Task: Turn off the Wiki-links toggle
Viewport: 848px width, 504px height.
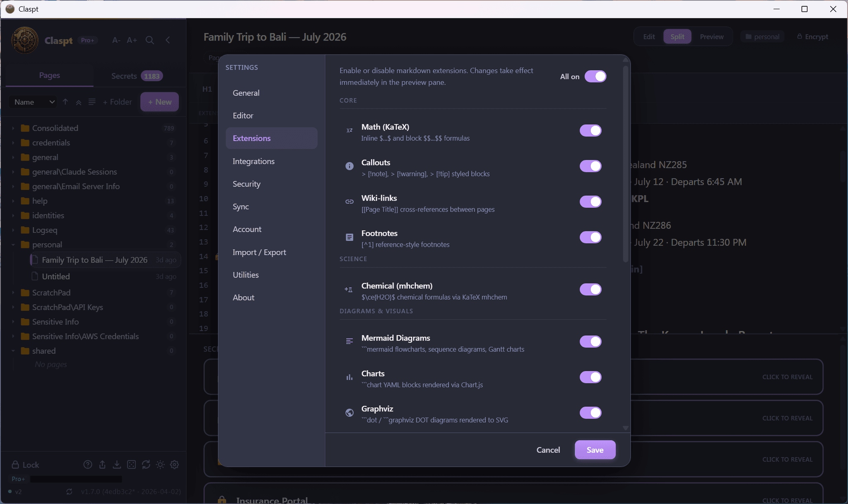Action: 590,202
